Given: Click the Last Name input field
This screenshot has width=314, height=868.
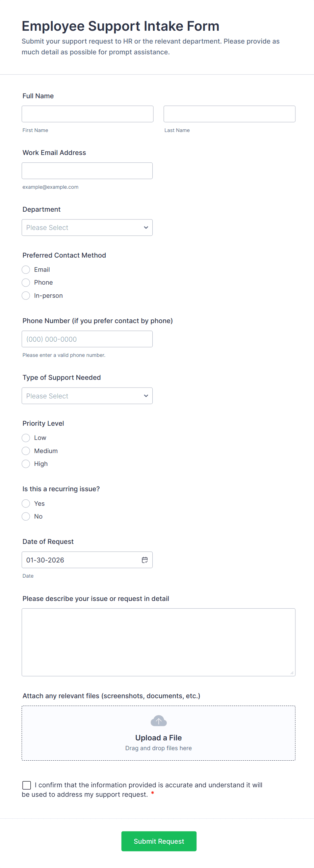Looking at the screenshot, I should 229,114.
